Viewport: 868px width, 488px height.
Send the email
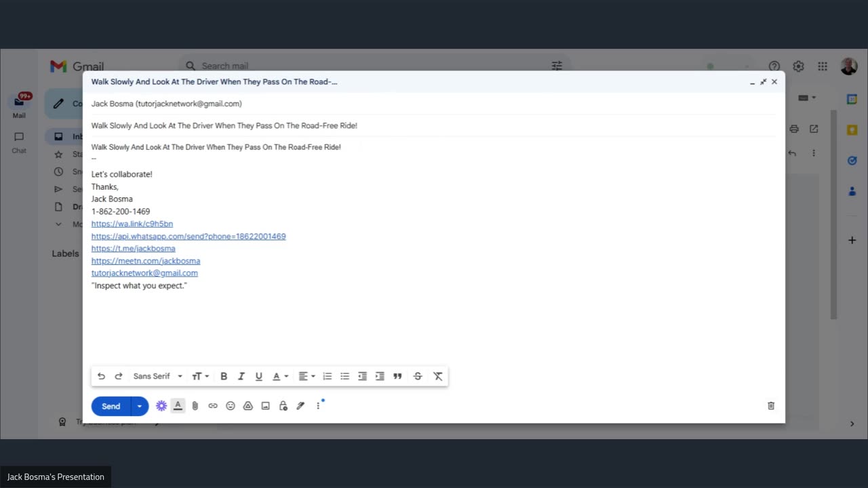[x=111, y=406]
